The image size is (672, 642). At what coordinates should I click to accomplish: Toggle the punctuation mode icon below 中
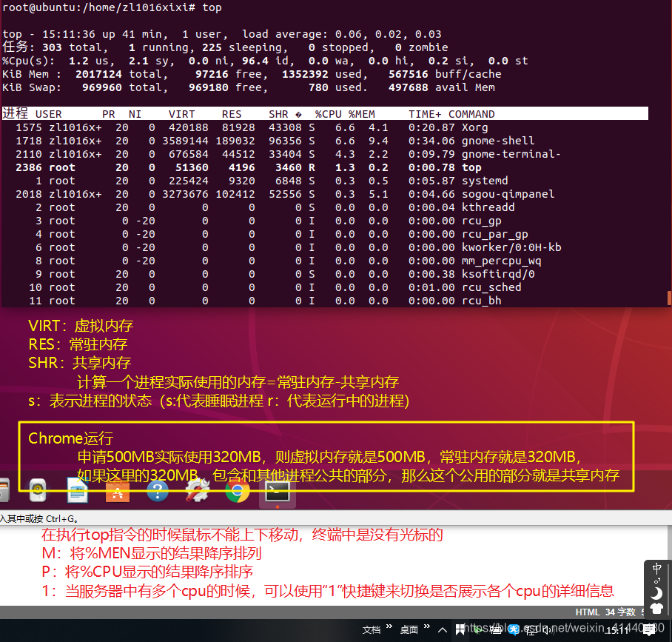coord(656,581)
